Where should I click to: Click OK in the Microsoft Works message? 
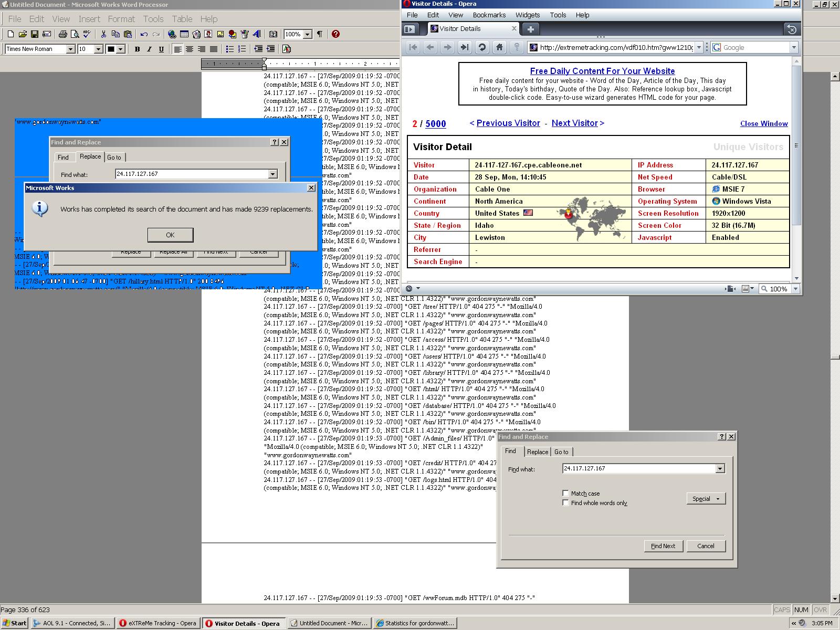point(170,235)
